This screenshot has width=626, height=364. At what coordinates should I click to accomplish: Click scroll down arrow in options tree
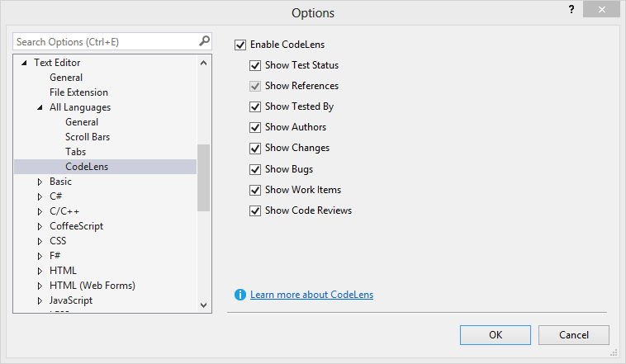[x=204, y=305]
